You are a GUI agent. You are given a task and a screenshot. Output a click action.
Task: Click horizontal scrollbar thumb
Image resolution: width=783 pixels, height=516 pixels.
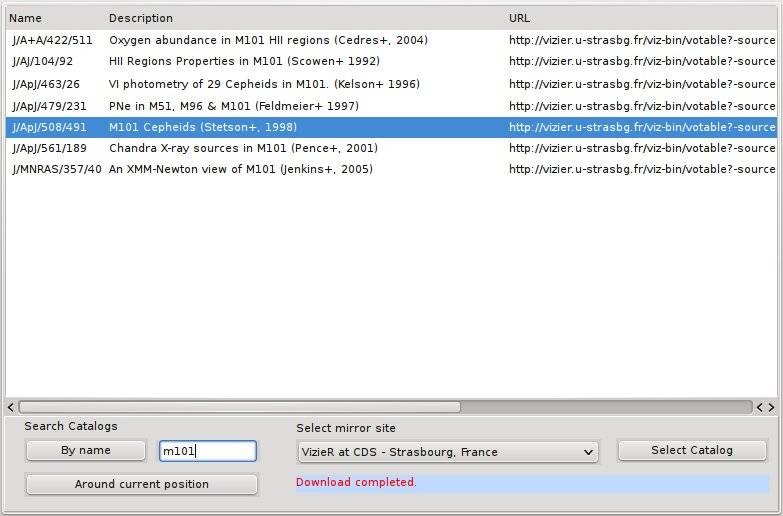[239, 408]
